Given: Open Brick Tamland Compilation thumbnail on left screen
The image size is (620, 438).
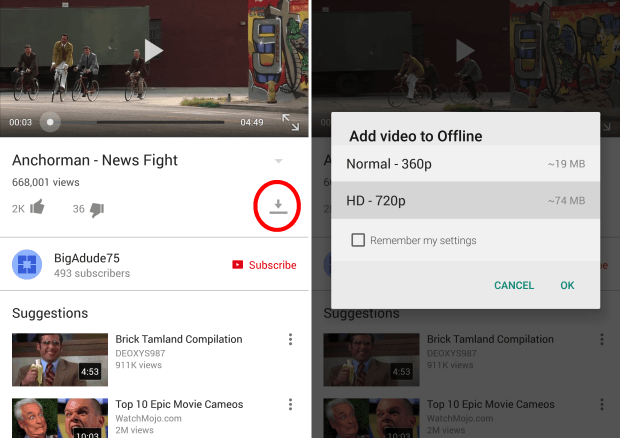Looking at the screenshot, I should (60, 359).
